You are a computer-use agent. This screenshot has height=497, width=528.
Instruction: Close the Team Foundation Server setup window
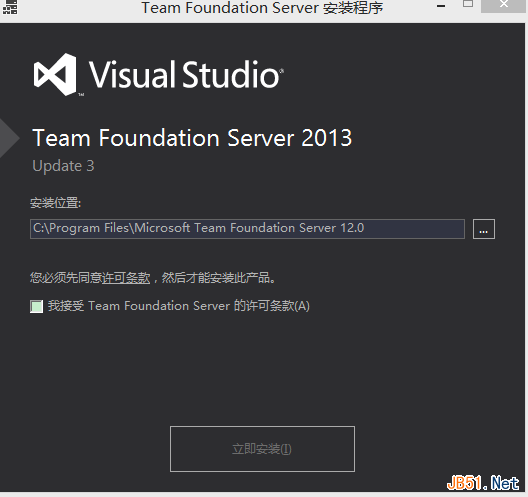tap(503, 5)
